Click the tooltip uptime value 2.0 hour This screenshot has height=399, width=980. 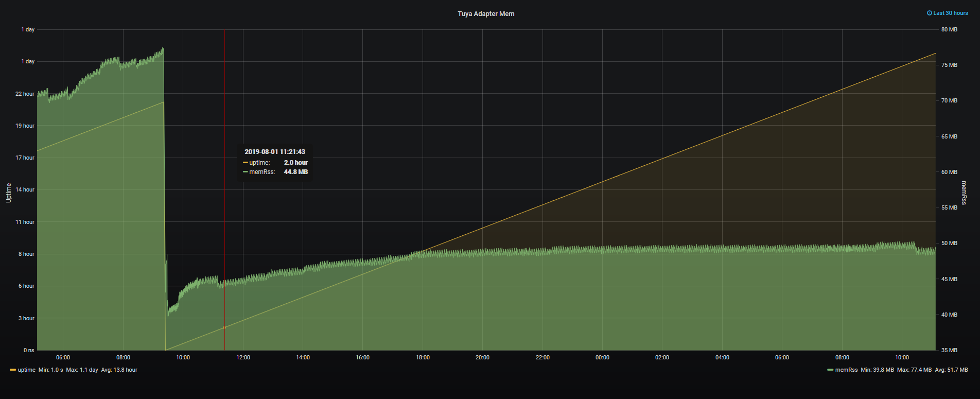296,163
